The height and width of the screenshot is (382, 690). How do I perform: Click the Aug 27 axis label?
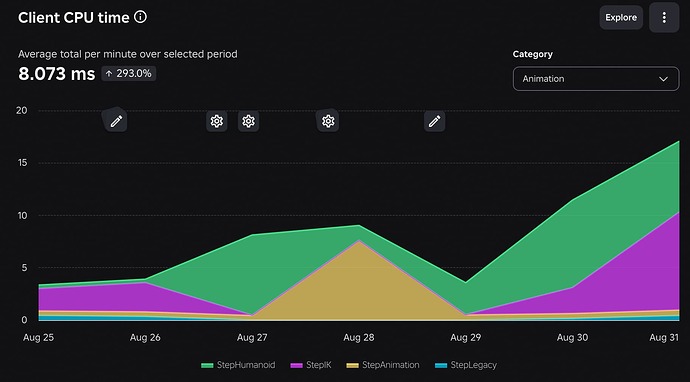click(252, 338)
